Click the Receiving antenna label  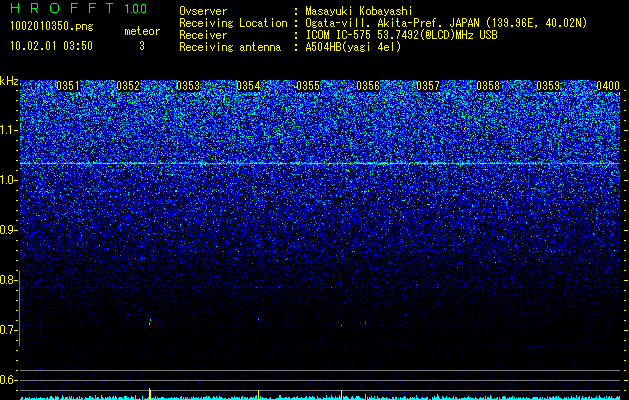point(230,47)
